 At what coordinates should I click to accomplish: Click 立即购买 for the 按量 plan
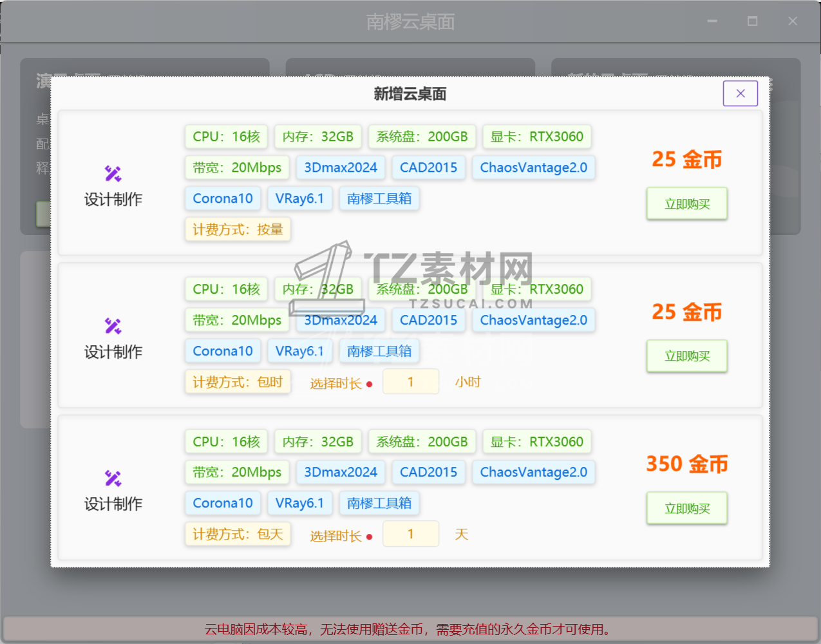[x=687, y=204]
